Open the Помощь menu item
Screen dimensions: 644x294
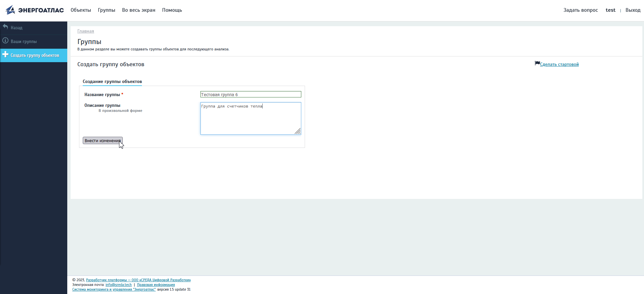coord(172,10)
